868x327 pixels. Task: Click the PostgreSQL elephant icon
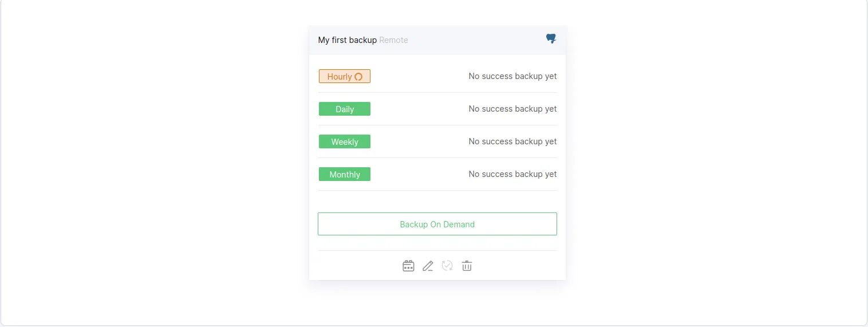pos(551,39)
